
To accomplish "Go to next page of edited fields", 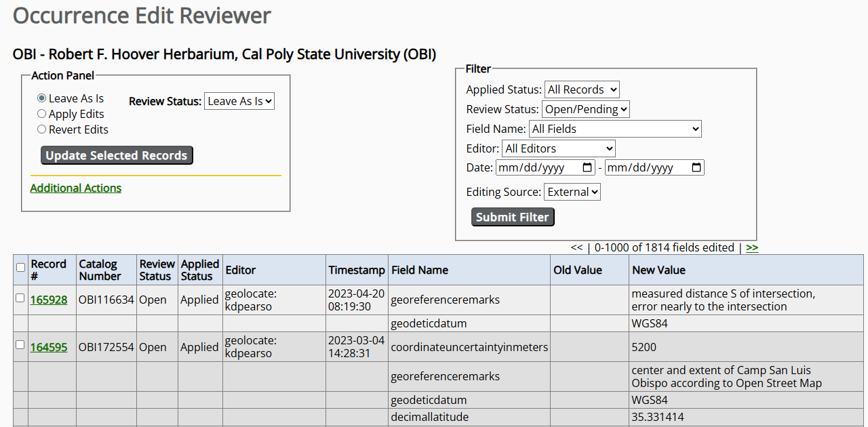I will click(752, 248).
